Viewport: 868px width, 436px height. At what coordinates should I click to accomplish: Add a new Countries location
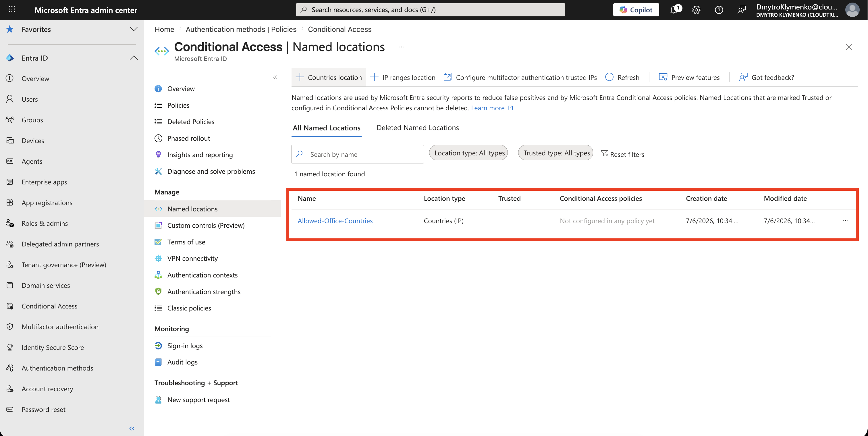click(329, 77)
